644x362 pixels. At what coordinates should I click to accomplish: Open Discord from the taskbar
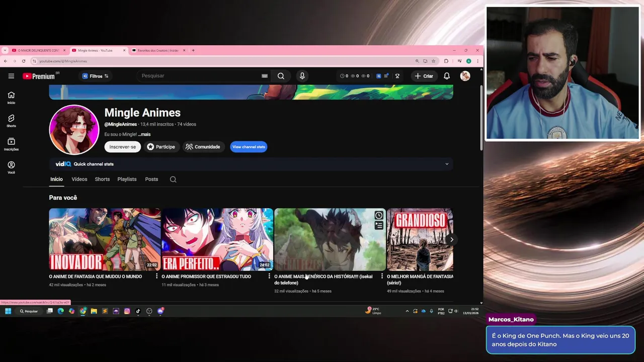click(160, 311)
